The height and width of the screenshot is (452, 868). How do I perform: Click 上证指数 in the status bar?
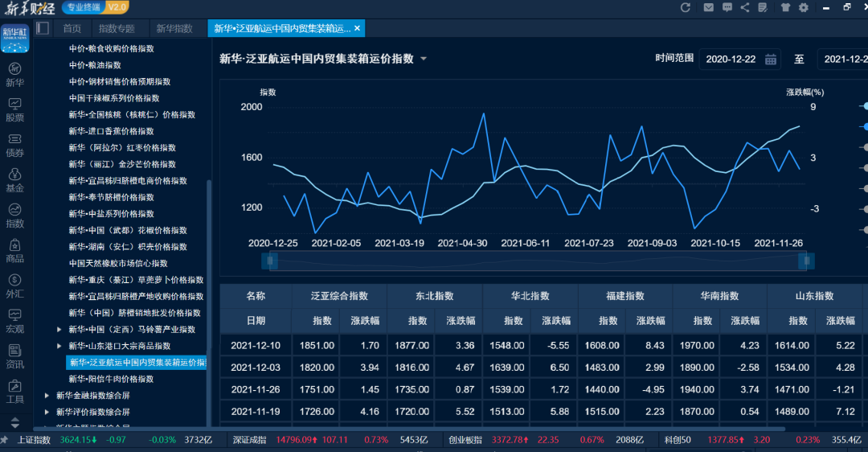click(34, 440)
